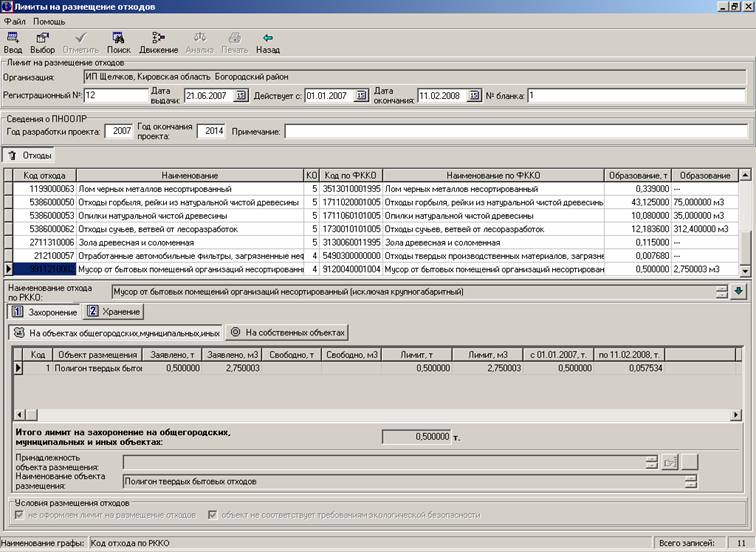
Task: Select 'На собственных объектах' tab button
Action: click(288, 332)
